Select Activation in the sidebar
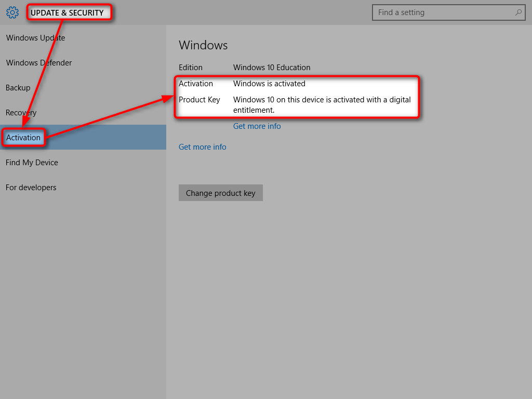The height and width of the screenshot is (399, 532). 83,137
